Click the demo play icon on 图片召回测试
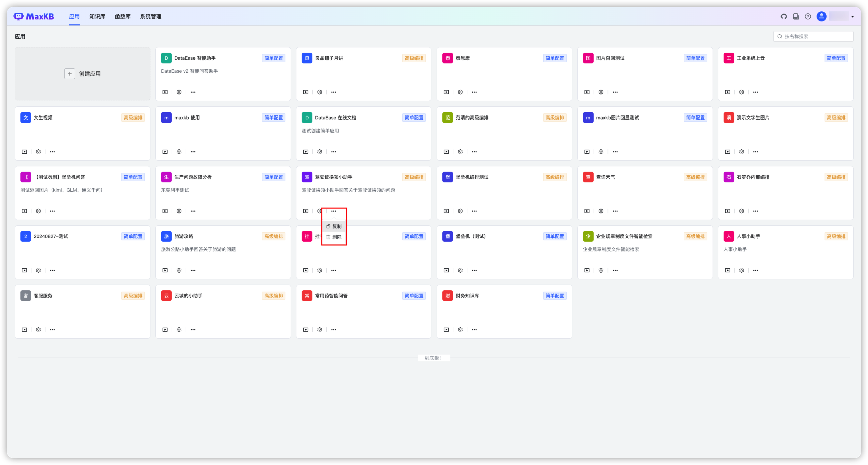 (587, 92)
